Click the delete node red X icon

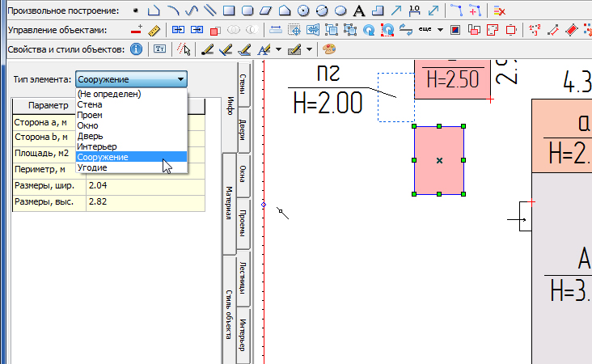coord(499,11)
